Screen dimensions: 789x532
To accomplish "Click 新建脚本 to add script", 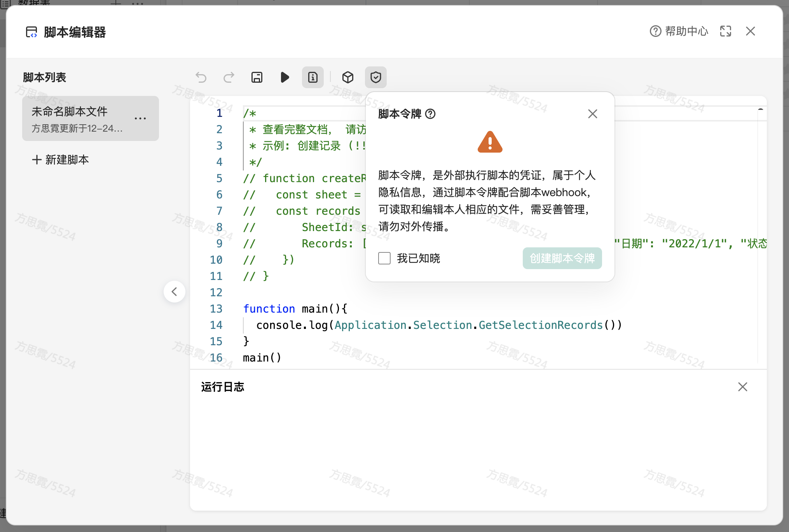I will pos(61,160).
